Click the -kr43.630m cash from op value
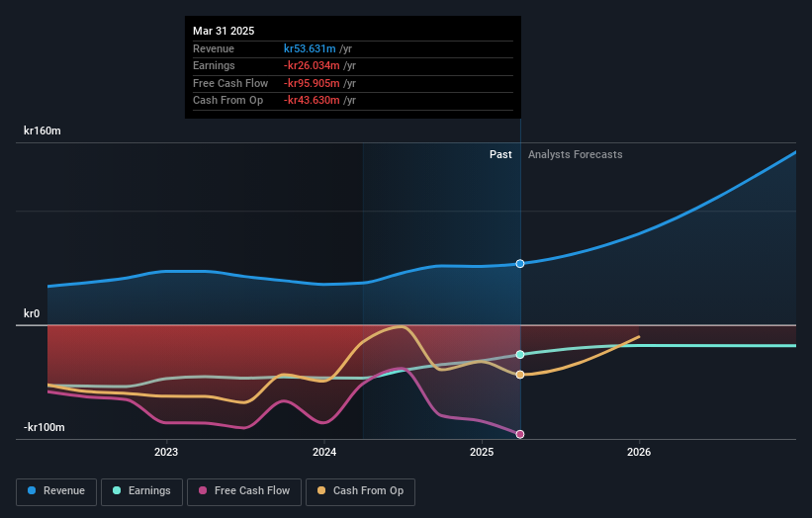The height and width of the screenshot is (518, 812). point(312,101)
